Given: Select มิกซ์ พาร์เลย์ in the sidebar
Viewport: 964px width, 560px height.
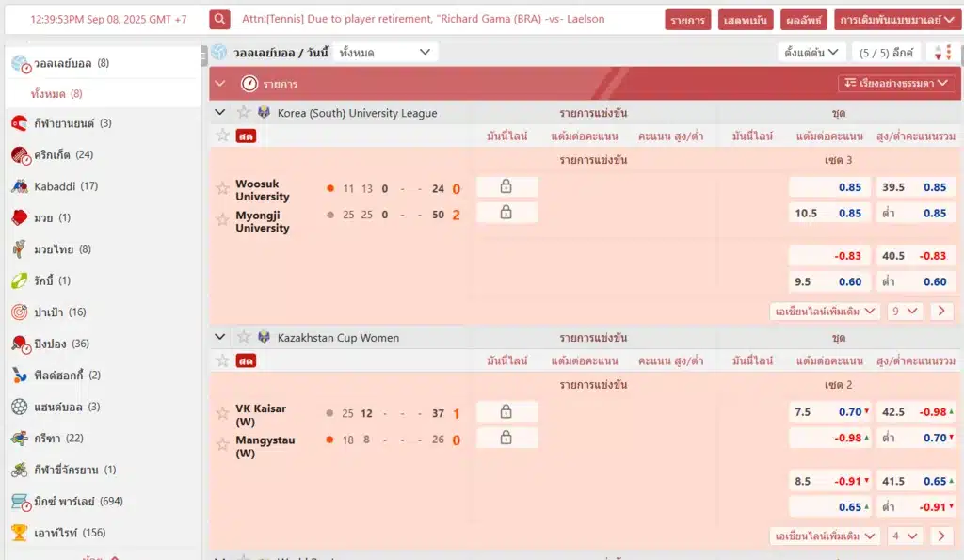Looking at the screenshot, I should tap(78, 501).
